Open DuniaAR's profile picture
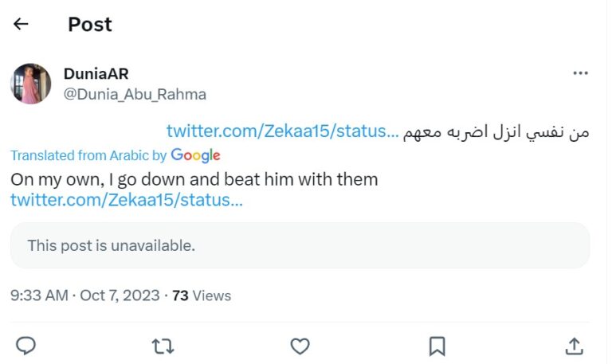 31,84
